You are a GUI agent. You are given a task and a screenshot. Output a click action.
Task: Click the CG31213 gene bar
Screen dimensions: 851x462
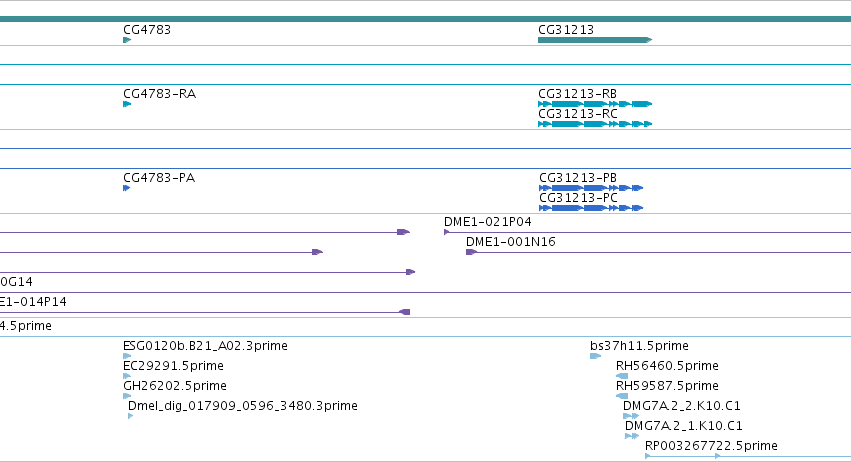pyautogui.click(x=595, y=40)
